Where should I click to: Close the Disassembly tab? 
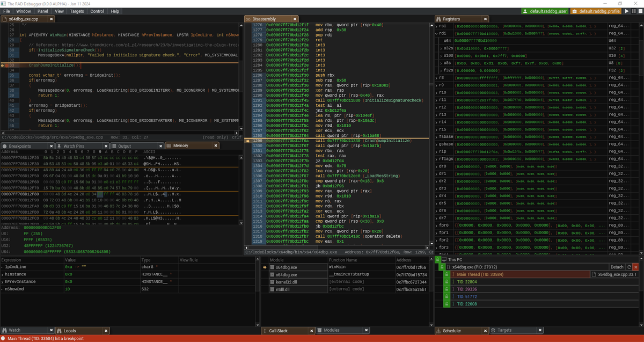[x=295, y=19]
